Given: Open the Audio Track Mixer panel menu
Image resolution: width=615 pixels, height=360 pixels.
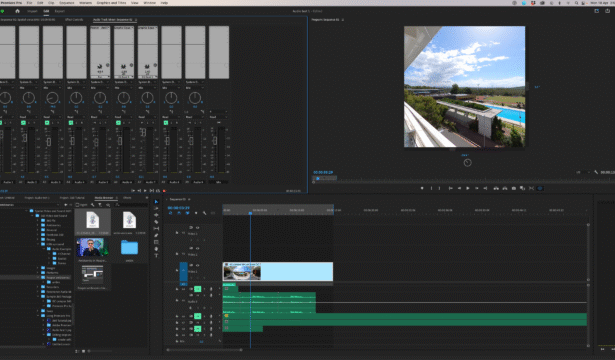Looking at the screenshot, I should (x=136, y=20).
